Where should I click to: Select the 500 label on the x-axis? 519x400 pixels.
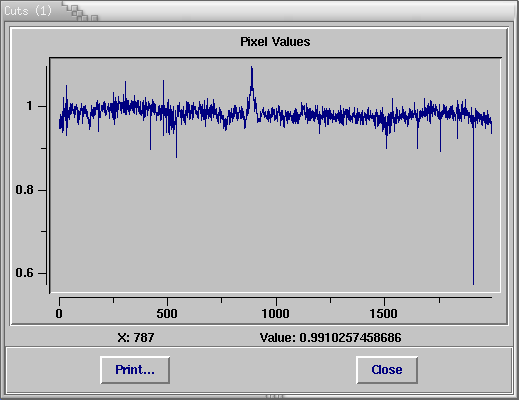167,314
